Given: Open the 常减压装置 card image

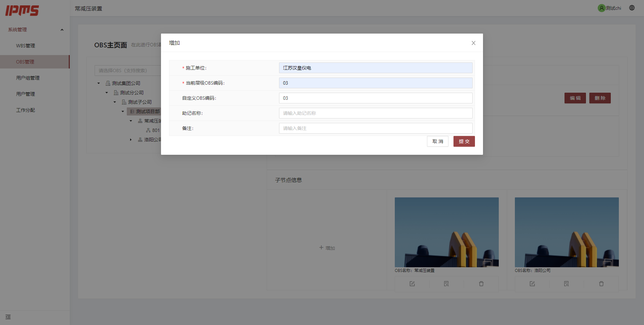Looking at the screenshot, I should (x=446, y=232).
